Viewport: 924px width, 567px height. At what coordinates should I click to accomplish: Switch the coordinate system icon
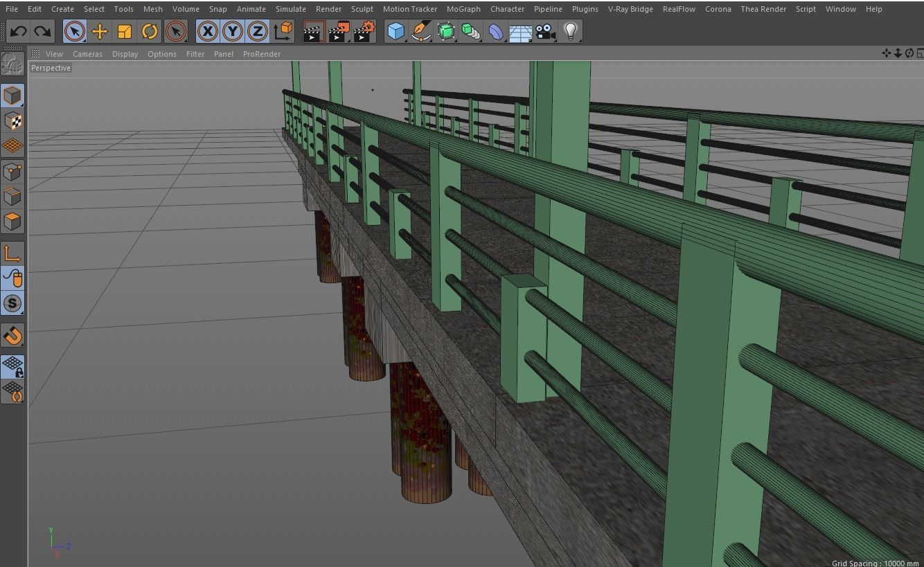(x=283, y=31)
